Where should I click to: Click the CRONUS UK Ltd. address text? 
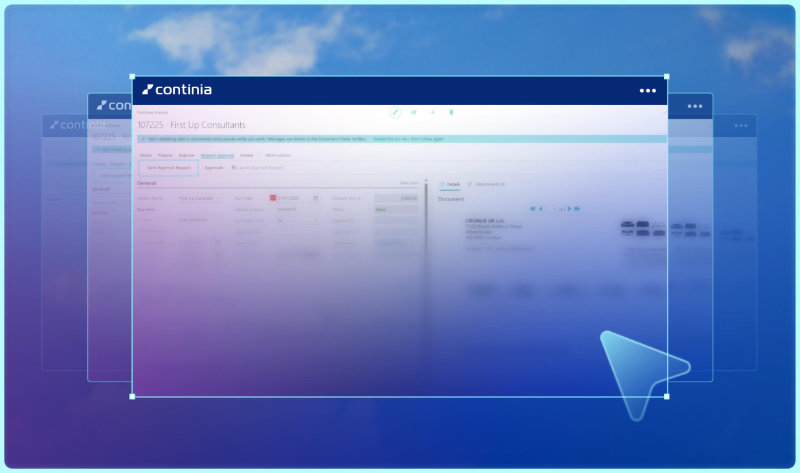coord(494,229)
